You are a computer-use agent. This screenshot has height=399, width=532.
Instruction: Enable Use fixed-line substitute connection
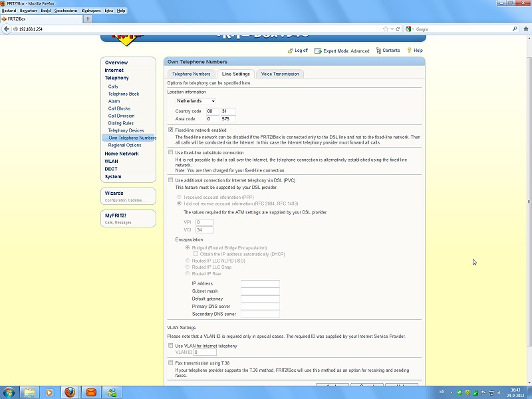coord(171,152)
